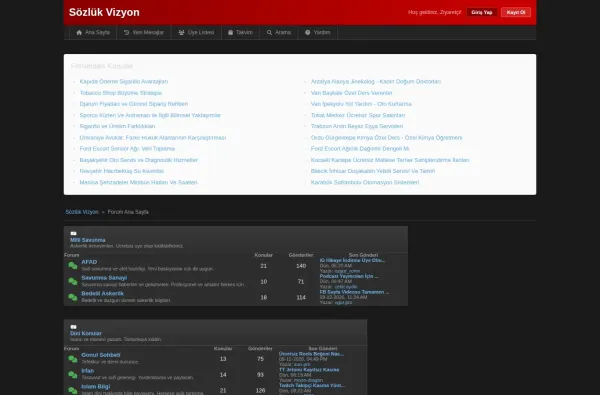Open the Kocaeli Kartepe topic link
Viewport: 600px width, 395px height.
tap(390, 160)
